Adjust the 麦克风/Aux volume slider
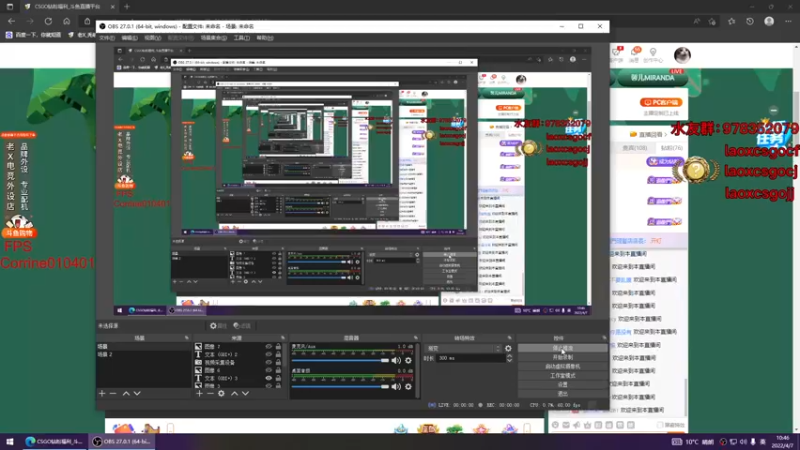800x450 pixels. 340,360
